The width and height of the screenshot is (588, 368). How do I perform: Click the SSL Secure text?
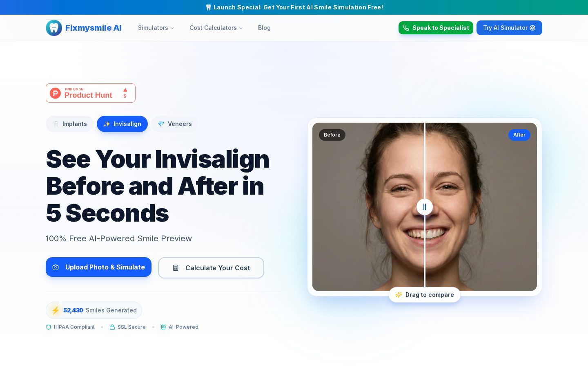131,327
